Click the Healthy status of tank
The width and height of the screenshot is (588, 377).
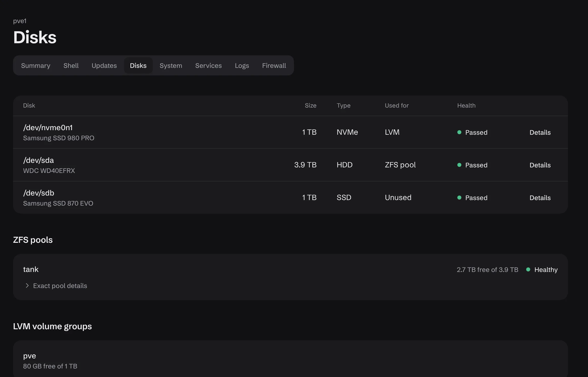[x=542, y=270]
